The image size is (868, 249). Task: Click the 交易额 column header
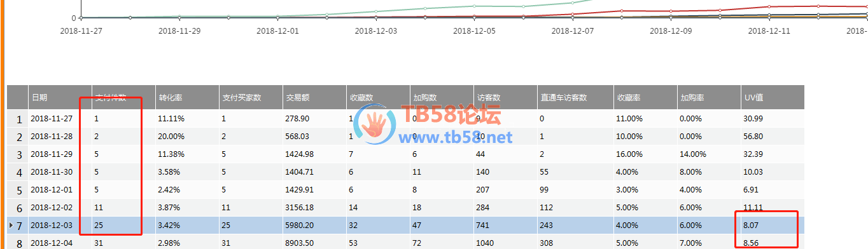(x=314, y=97)
